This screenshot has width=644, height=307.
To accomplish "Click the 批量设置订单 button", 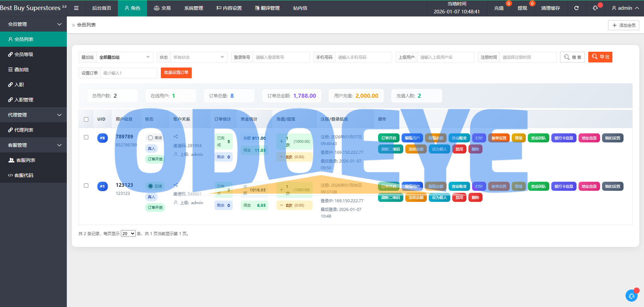I will 176,73.
